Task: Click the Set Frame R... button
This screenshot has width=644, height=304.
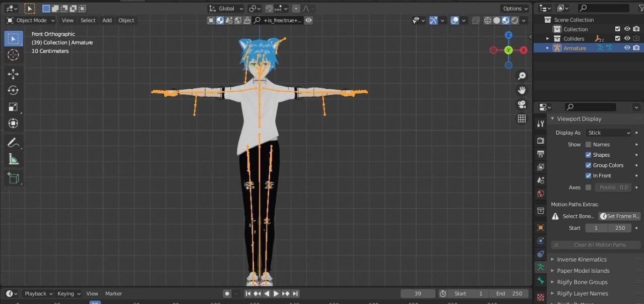Action: pos(619,216)
